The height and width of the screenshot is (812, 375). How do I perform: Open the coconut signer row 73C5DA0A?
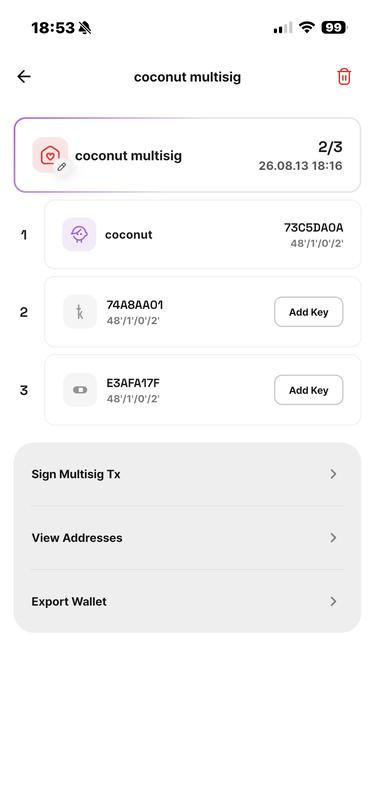click(203, 235)
